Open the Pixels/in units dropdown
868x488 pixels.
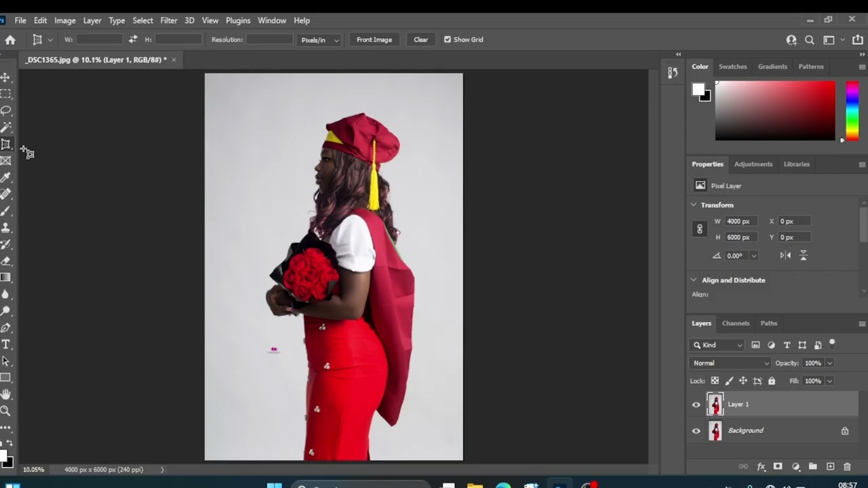pyautogui.click(x=319, y=40)
